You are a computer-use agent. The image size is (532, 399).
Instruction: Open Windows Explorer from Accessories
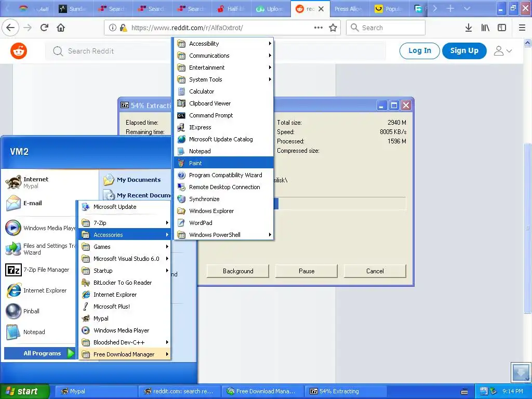point(223,211)
